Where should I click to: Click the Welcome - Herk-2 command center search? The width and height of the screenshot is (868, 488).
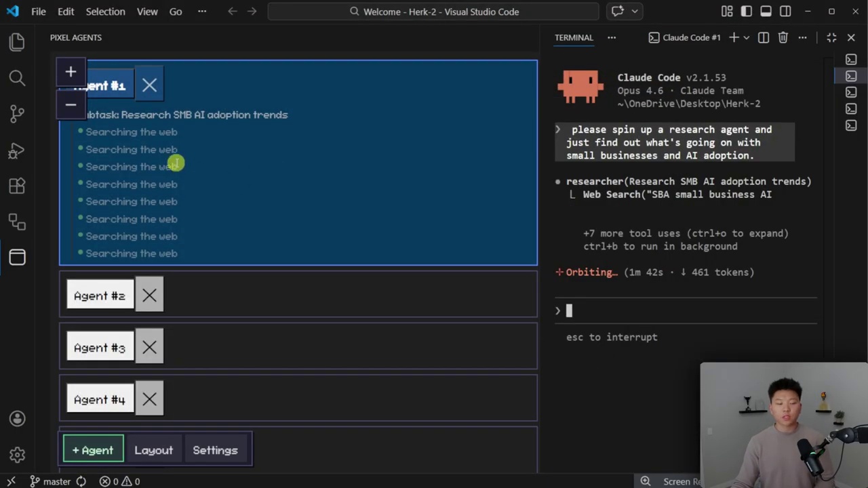point(433,12)
